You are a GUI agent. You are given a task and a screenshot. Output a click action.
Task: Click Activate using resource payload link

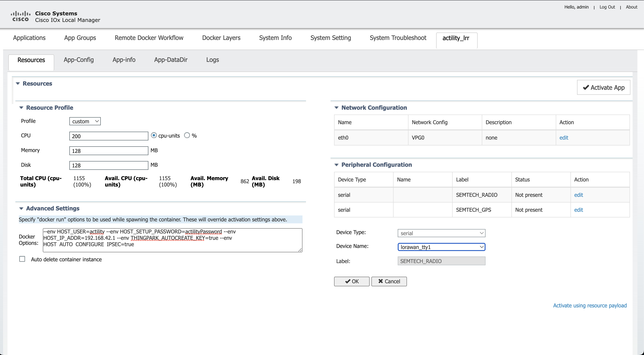590,306
